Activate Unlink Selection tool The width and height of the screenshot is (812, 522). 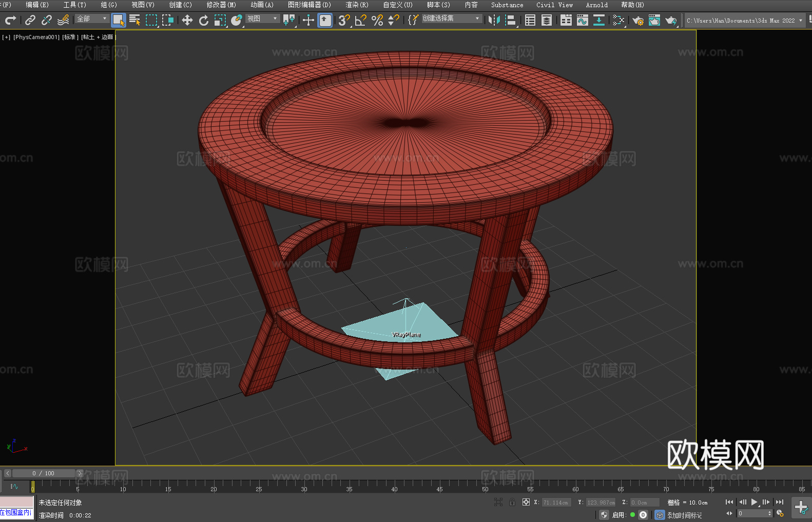[47, 20]
